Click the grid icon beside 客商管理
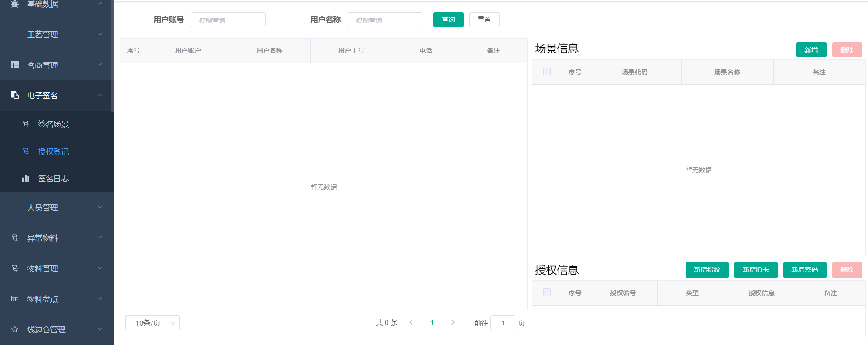The width and height of the screenshot is (868, 345). pos(15,65)
